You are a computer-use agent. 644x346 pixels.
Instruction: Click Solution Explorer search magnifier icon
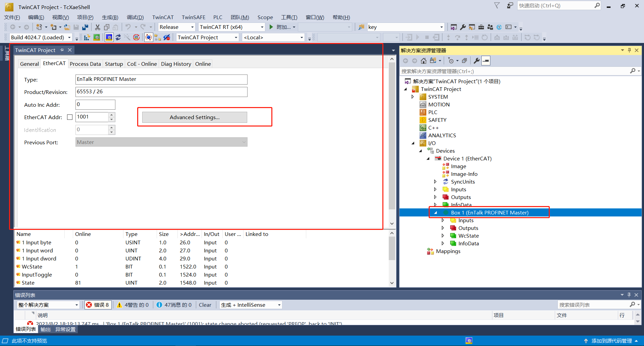click(x=633, y=71)
